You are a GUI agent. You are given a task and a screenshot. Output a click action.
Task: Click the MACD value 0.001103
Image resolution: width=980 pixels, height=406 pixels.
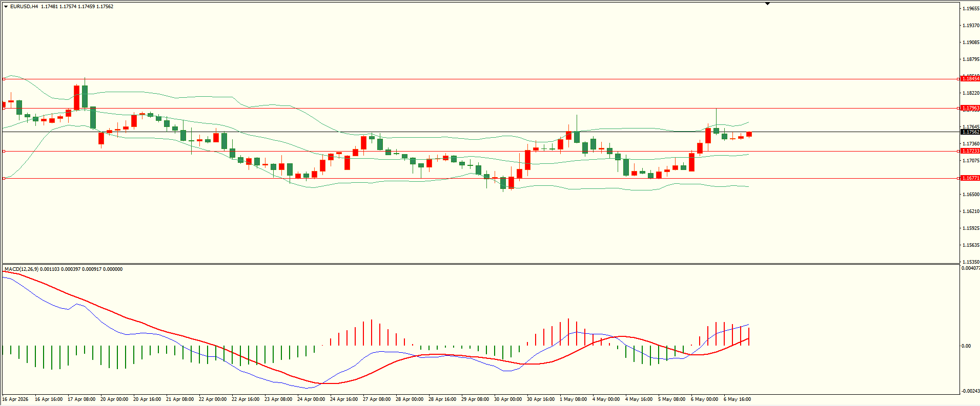click(x=50, y=269)
